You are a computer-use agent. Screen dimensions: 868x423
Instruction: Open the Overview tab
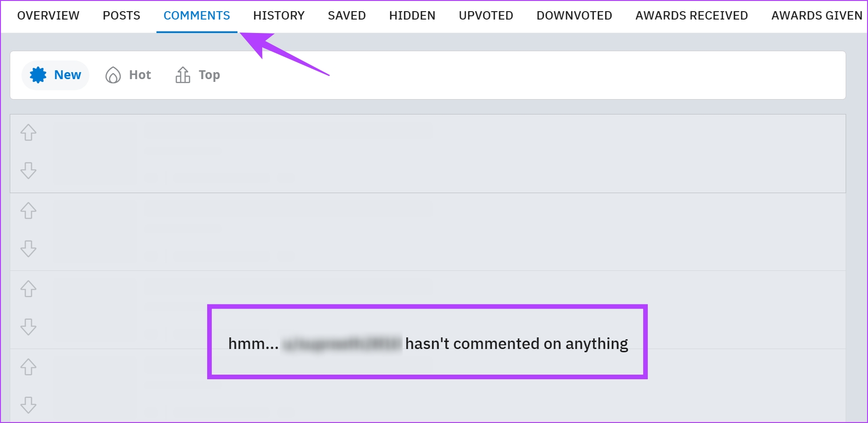point(48,16)
